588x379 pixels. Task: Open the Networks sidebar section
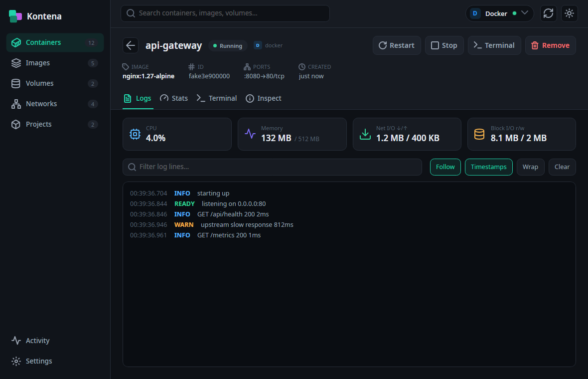tap(55, 104)
